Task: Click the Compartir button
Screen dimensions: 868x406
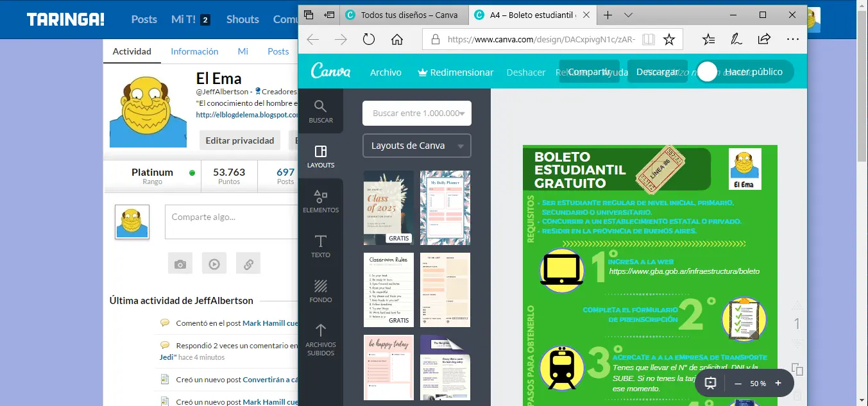Action: click(590, 72)
